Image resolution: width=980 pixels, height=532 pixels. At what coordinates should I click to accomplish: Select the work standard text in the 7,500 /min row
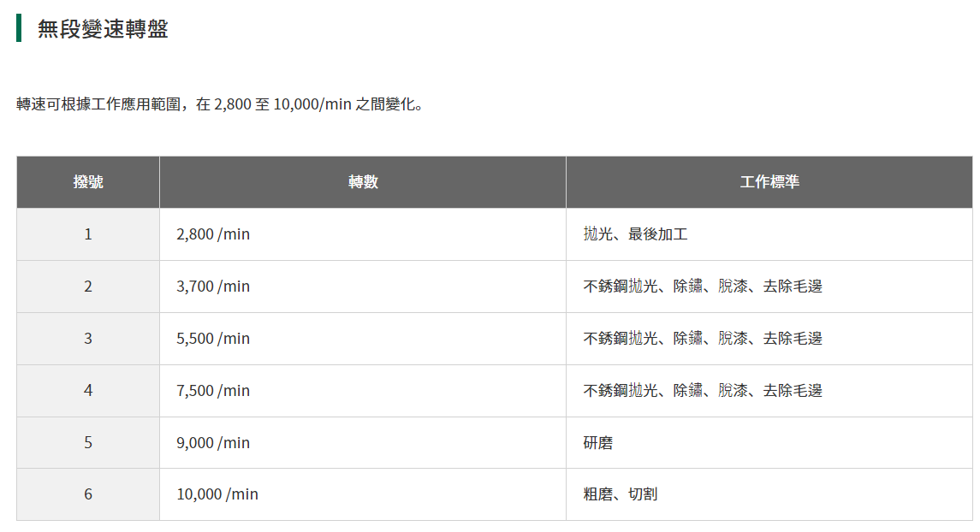702,391
